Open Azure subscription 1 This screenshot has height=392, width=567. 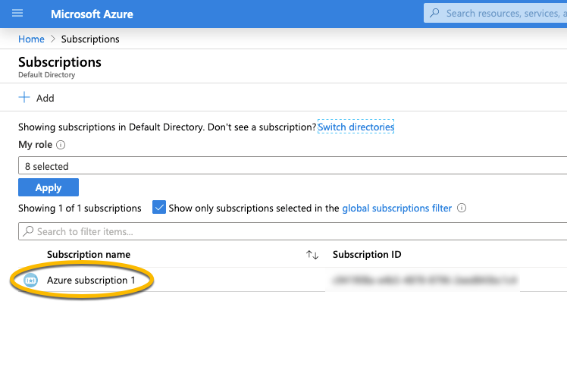coord(91,281)
